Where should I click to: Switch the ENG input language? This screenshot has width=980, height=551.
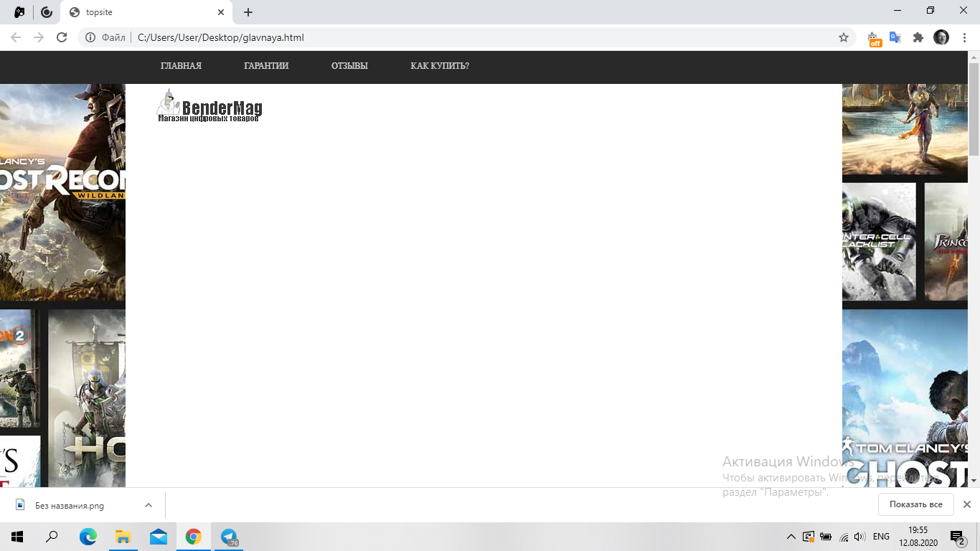pyautogui.click(x=881, y=537)
